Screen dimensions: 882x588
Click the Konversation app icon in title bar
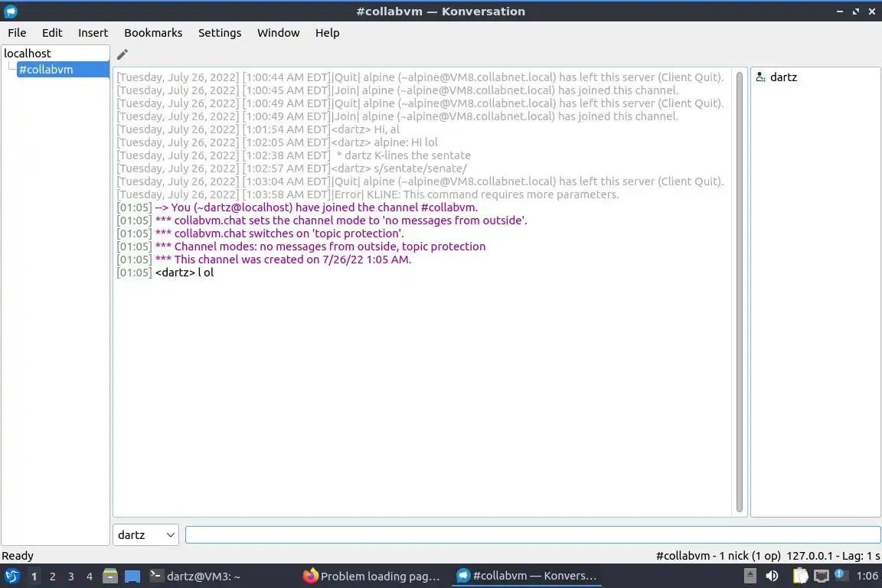tap(11, 11)
